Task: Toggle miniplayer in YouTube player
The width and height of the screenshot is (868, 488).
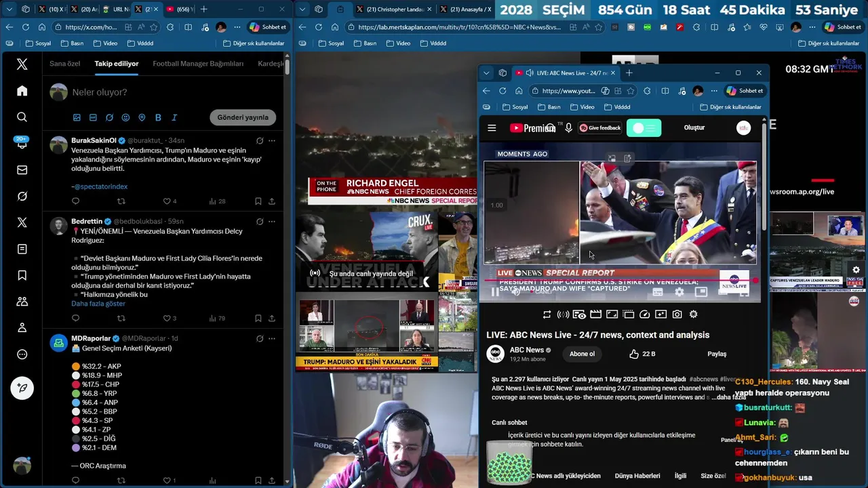Action: (x=701, y=292)
